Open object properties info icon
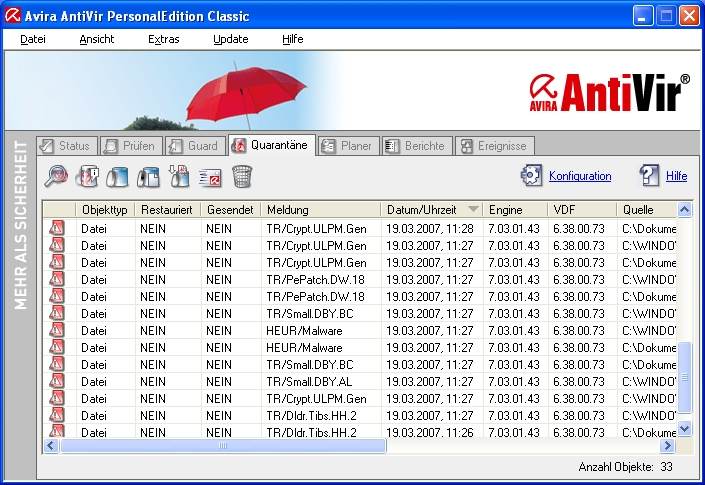Image resolution: width=705 pixels, height=485 pixels. [x=88, y=176]
